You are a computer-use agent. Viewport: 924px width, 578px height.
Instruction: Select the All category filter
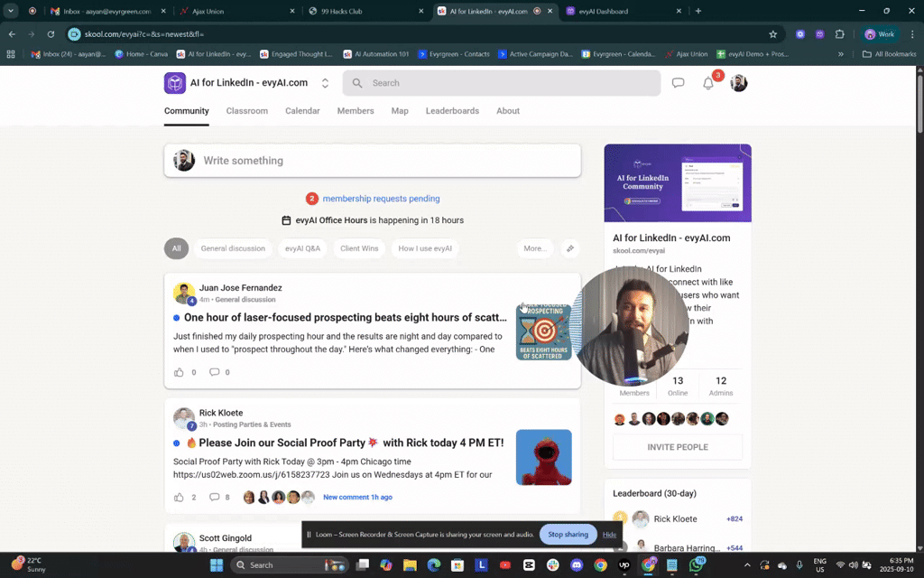point(176,248)
